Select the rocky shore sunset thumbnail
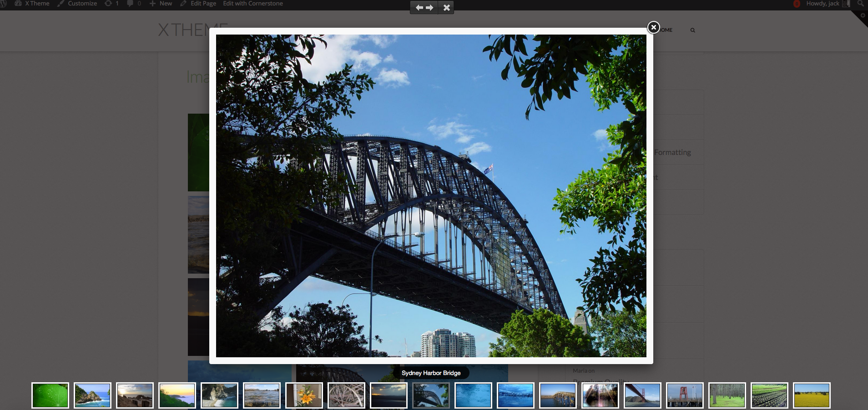This screenshot has height=410, width=868. pyautogui.click(x=135, y=395)
